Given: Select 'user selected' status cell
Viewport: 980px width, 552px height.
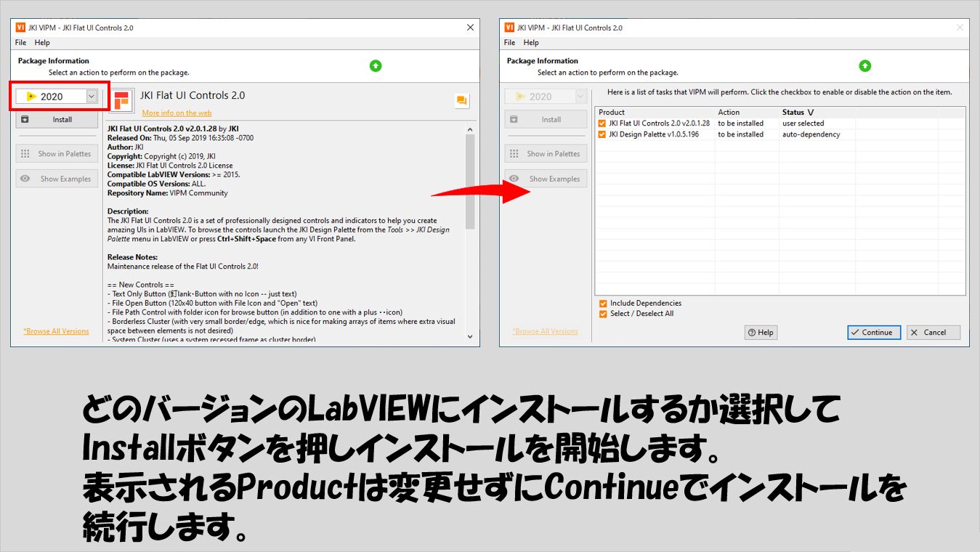Looking at the screenshot, I should (803, 123).
